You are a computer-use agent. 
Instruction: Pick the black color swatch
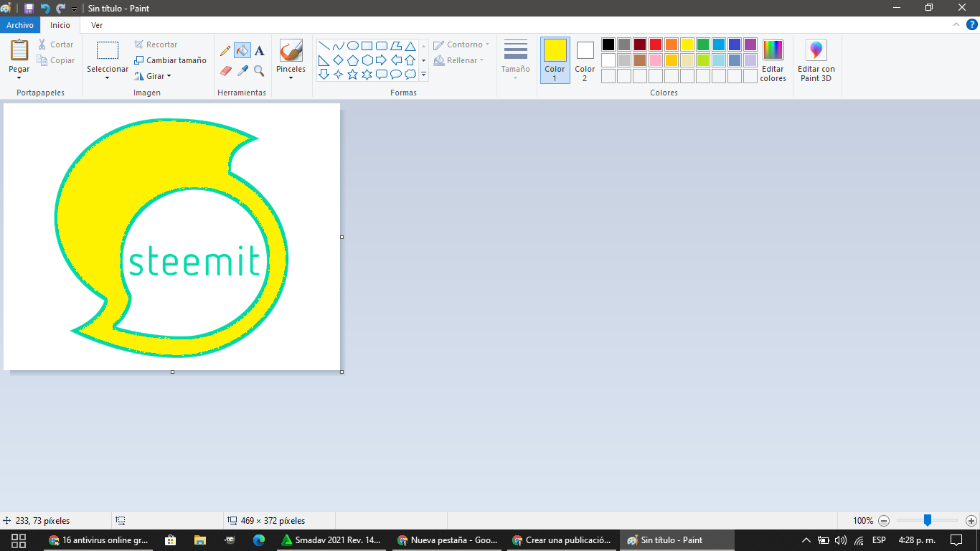608,44
